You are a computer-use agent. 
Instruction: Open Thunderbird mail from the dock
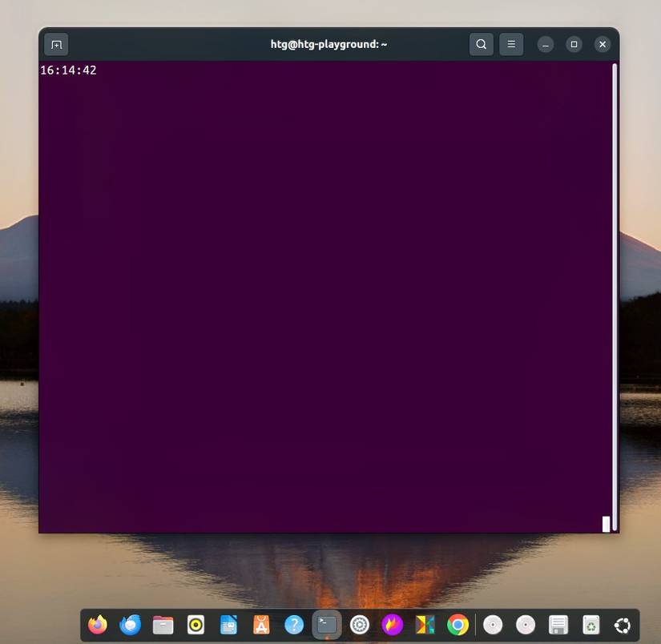[131, 625]
